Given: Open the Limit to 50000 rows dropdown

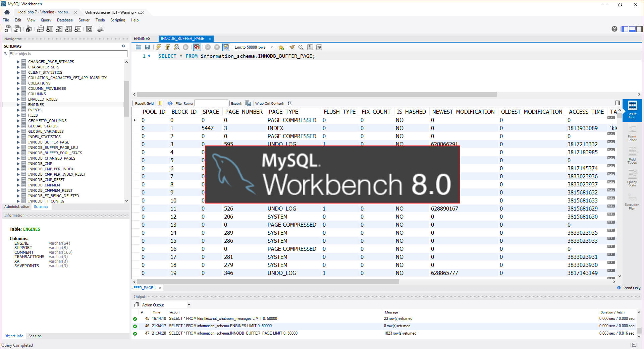Looking at the screenshot, I should (272, 47).
